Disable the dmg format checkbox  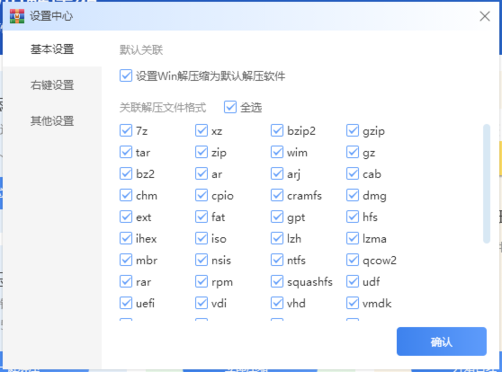(x=352, y=195)
